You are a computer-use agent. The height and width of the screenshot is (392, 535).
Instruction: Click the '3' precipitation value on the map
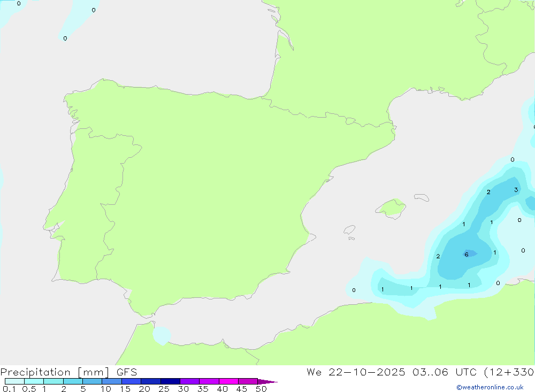[516, 190]
